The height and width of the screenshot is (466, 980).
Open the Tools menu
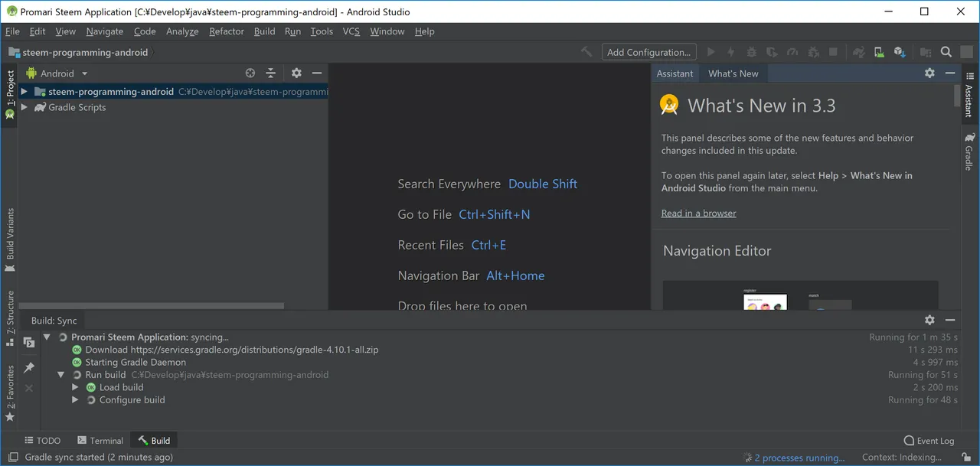(322, 31)
